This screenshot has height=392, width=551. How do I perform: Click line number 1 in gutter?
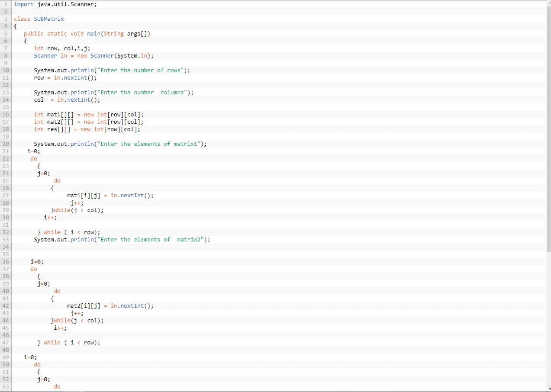5,4
